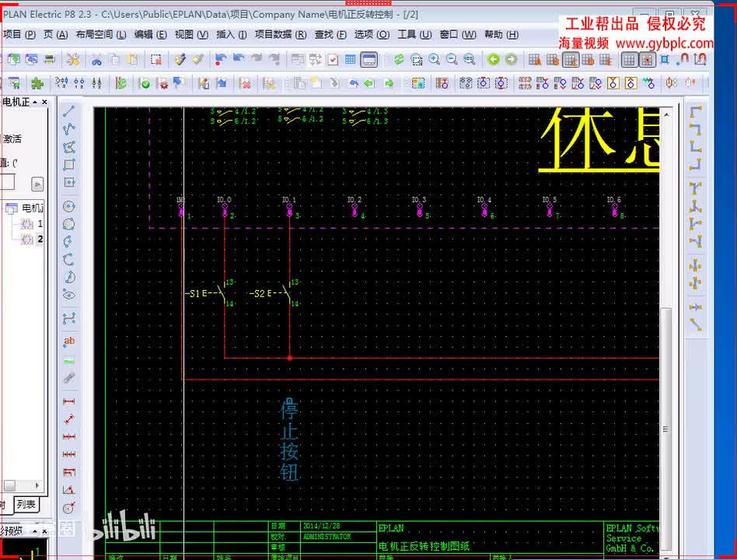Toggle Grid D size
The height and width of the screenshot is (560, 737).
(588, 60)
